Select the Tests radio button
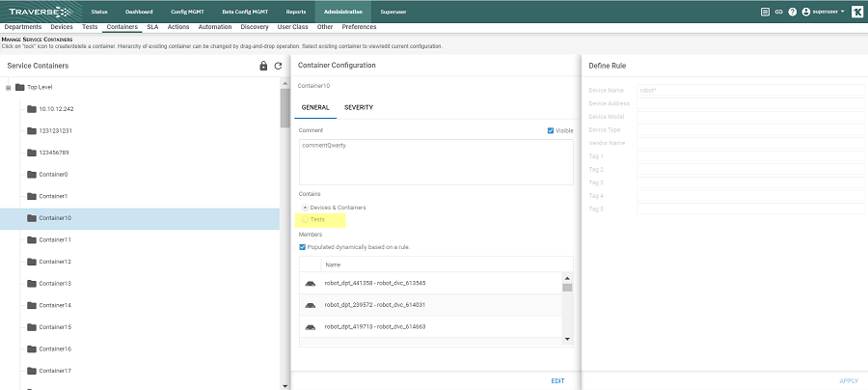This screenshot has width=868, height=390. [x=305, y=220]
